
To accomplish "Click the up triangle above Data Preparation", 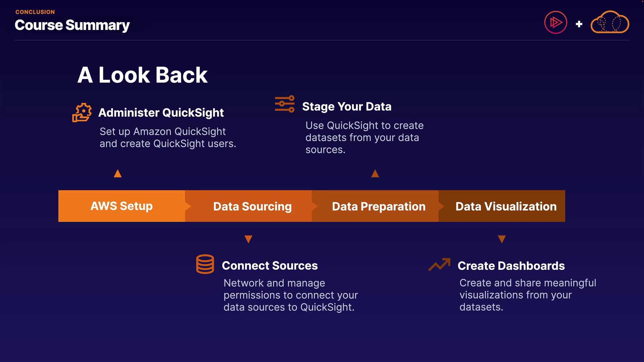I will click(375, 174).
